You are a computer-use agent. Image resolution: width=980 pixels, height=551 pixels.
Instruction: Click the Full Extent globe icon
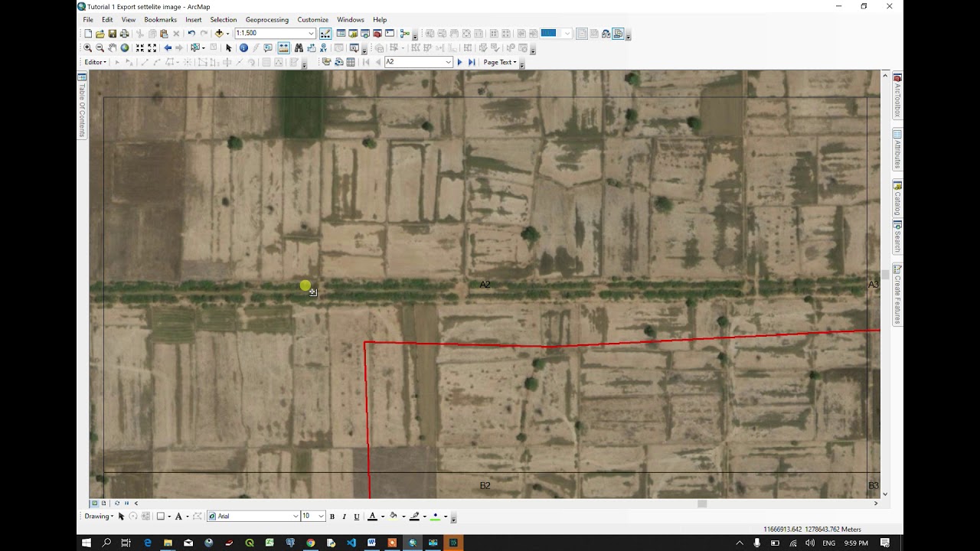(x=124, y=47)
